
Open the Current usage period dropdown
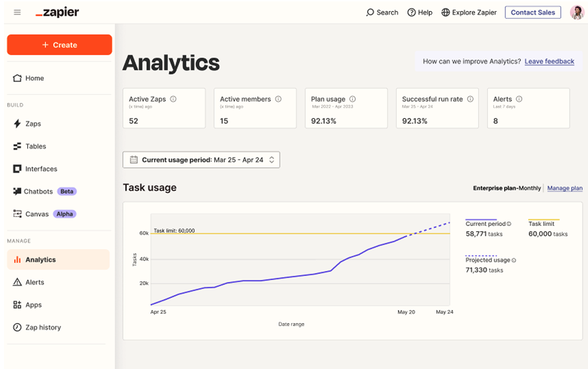[201, 160]
